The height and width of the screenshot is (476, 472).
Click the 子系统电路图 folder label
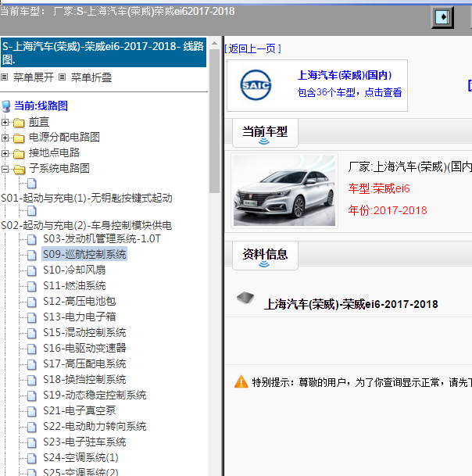coord(59,169)
